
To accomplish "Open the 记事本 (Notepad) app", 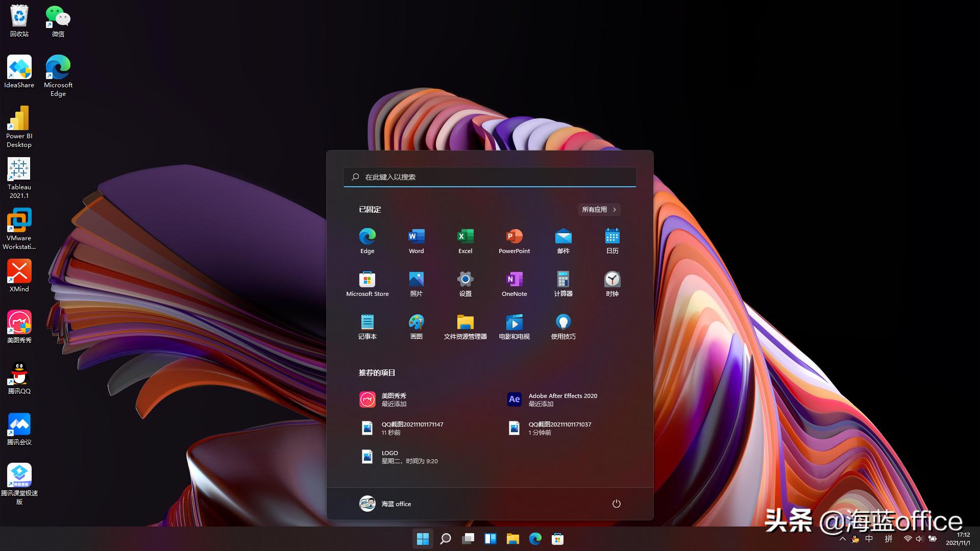I will click(367, 326).
